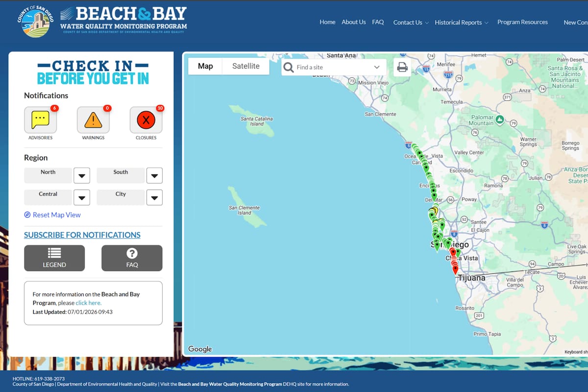Click the compass icon beside Reset Map View
Viewport: 588px width, 392px height.
tap(27, 215)
